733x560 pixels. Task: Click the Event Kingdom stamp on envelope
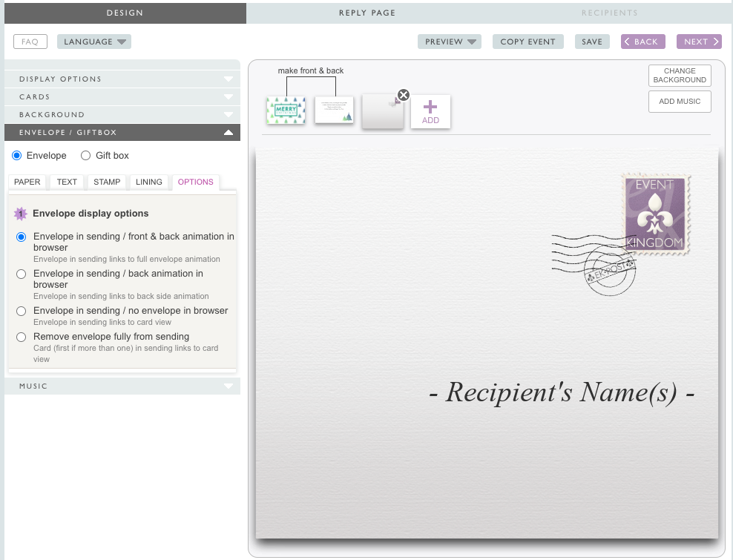click(x=656, y=214)
